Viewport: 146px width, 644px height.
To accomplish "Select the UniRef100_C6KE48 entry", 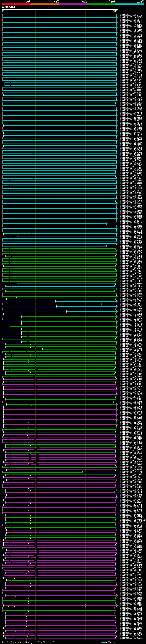I will pos(131,635).
